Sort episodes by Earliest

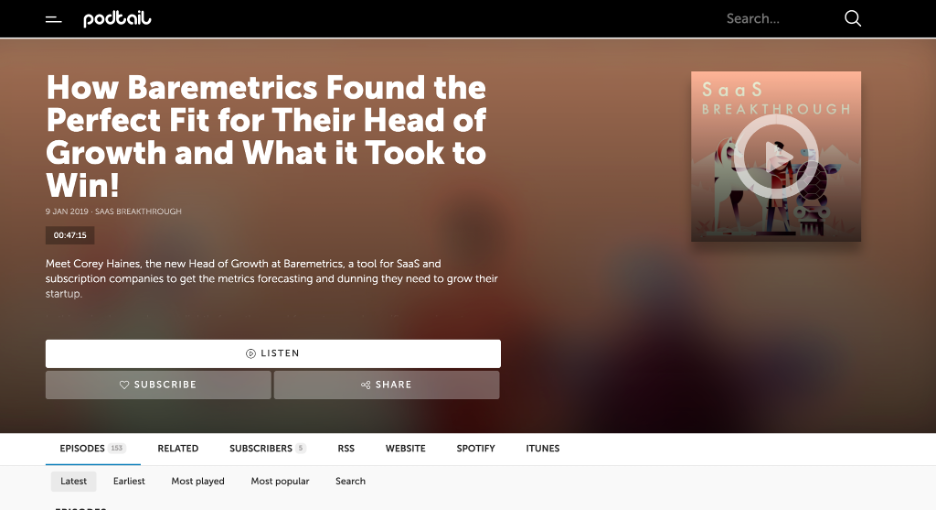(129, 481)
